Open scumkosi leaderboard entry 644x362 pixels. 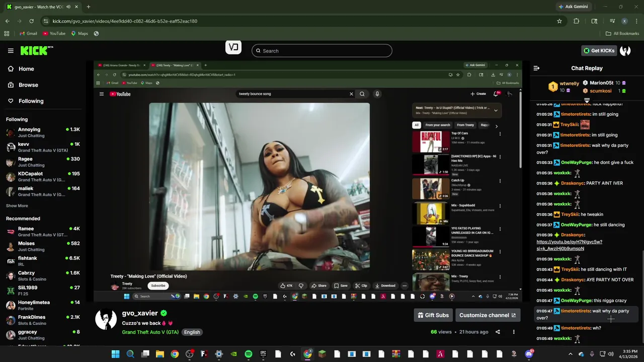point(604,91)
